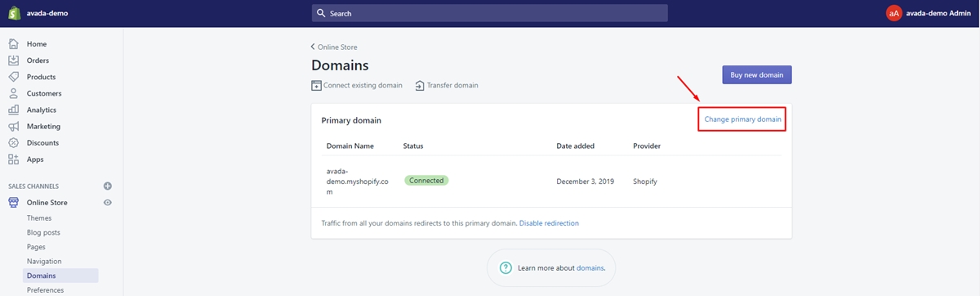The image size is (980, 296).
Task: Click the Orders icon in sidebar
Action: [14, 61]
